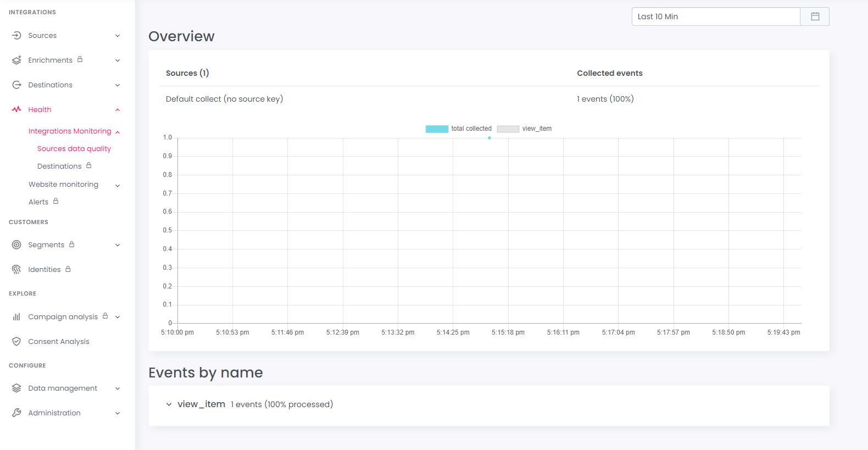This screenshot has height=450, width=868.
Task: Click the Campaign analysis bar chart icon
Action: 16,317
